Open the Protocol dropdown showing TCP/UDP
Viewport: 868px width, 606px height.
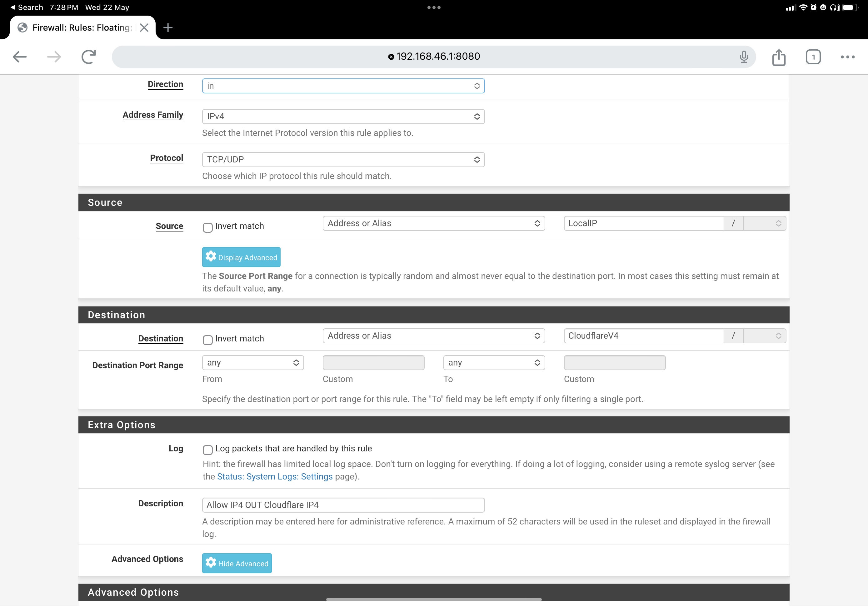[x=343, y=160]
